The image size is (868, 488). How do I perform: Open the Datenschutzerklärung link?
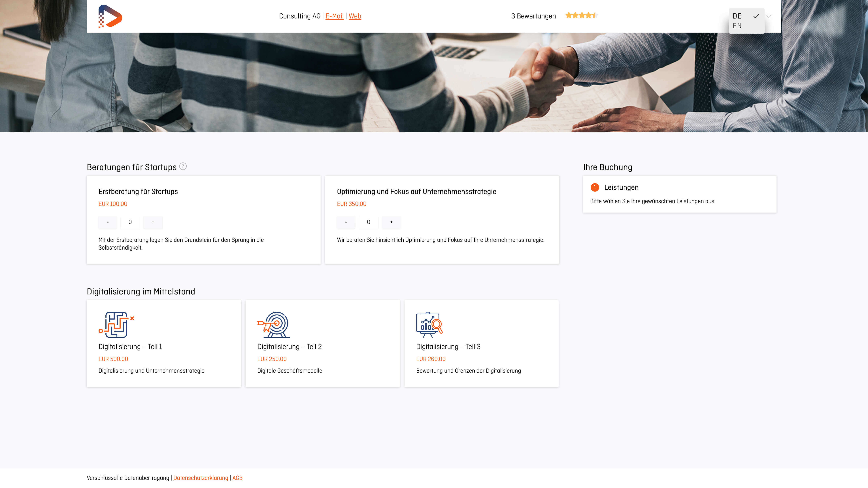click(201, 478)
